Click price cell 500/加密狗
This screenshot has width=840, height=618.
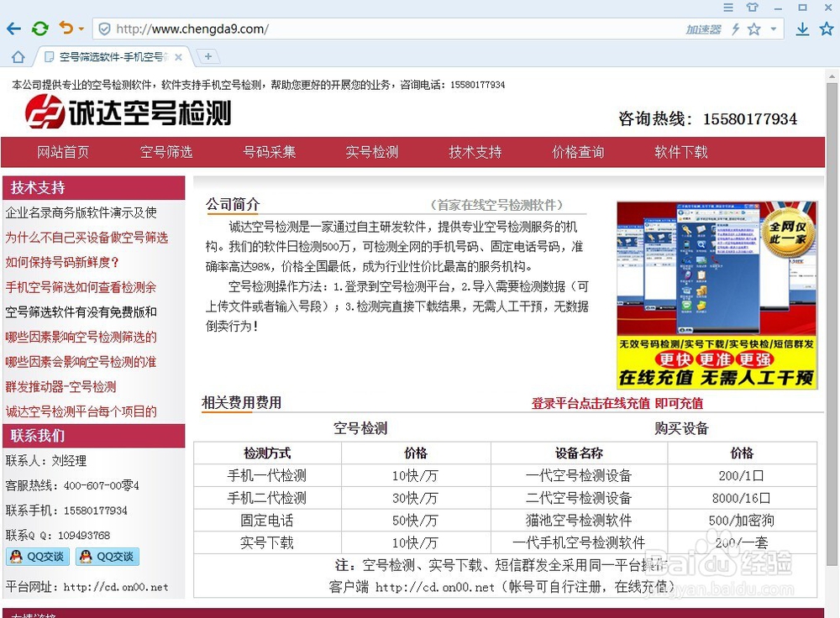pos(742,521)
